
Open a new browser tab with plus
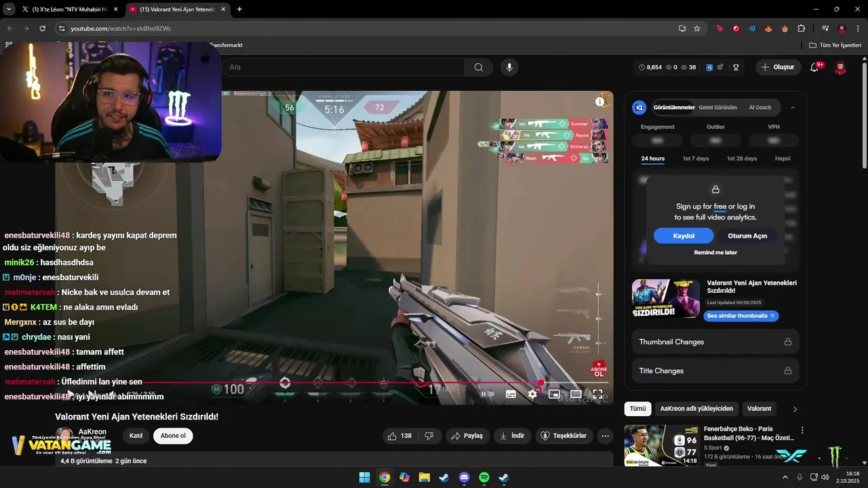[x=239, y=9]
